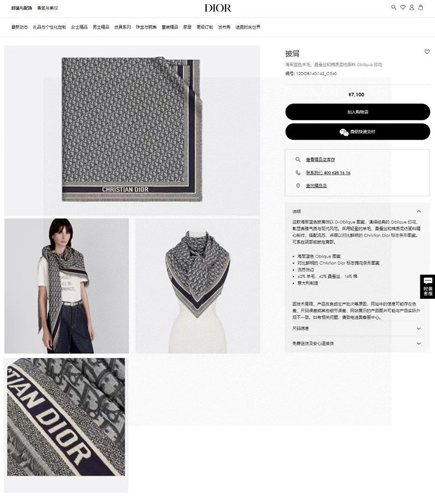
Task: Open the account profile icon
Action: [412, 8]
